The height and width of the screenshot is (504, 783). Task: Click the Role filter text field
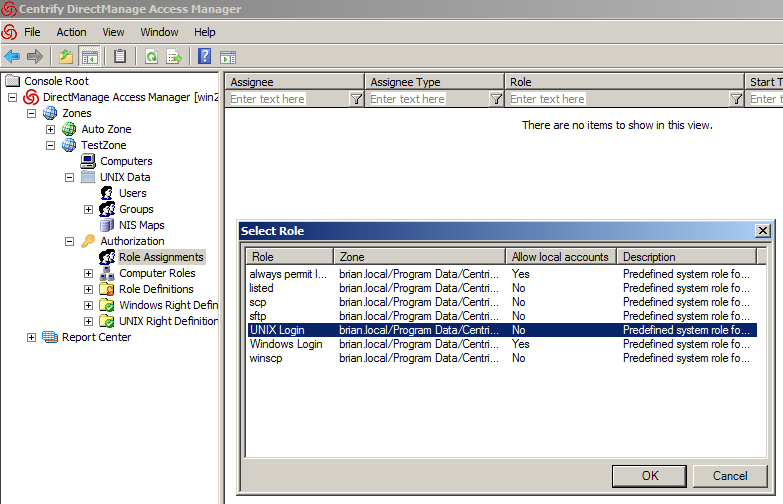618,99
